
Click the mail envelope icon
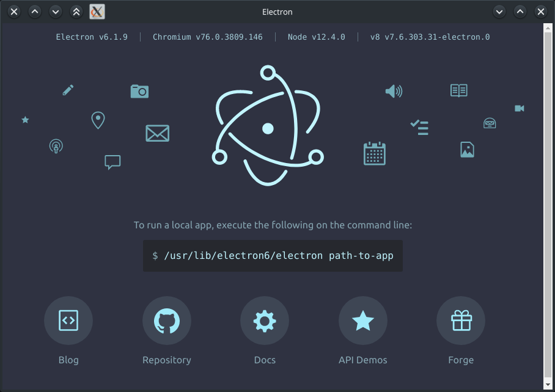pyautogui.click(x=158, y=133)
